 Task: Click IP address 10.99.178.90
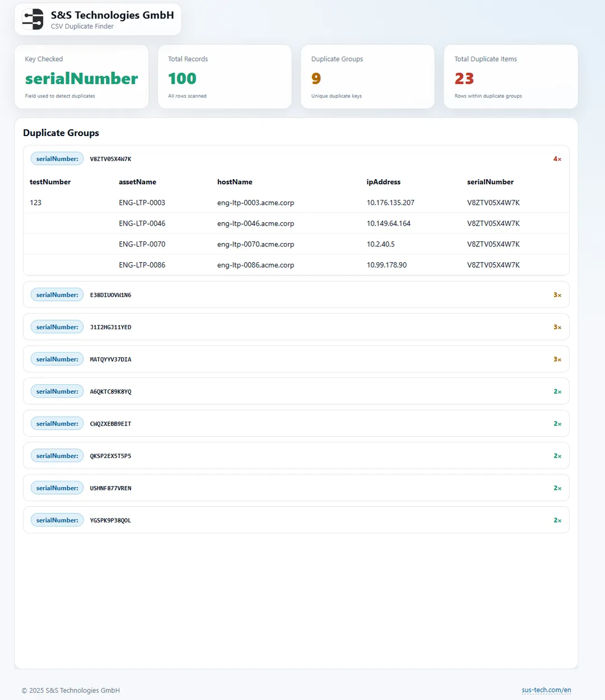pos(387,265)
